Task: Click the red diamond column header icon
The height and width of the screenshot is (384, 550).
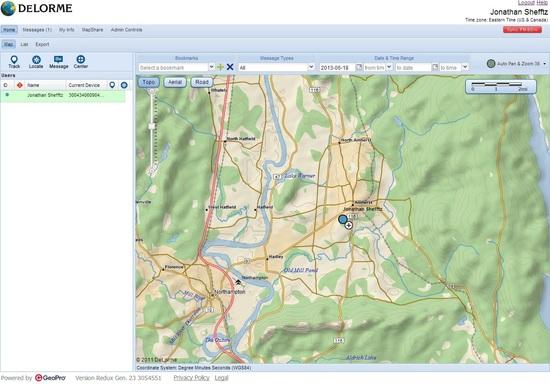Action: 20,85
